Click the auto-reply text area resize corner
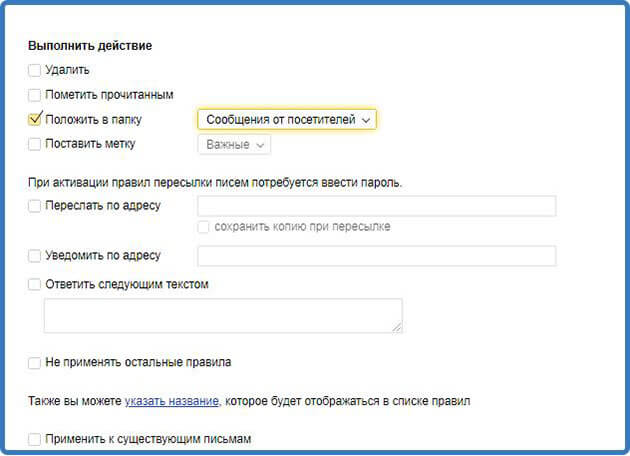This screenshot has height=456, width=630. (397, 328)
